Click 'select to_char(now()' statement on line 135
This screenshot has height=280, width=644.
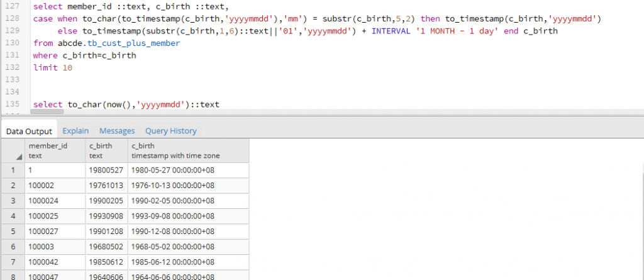point(126,104)
